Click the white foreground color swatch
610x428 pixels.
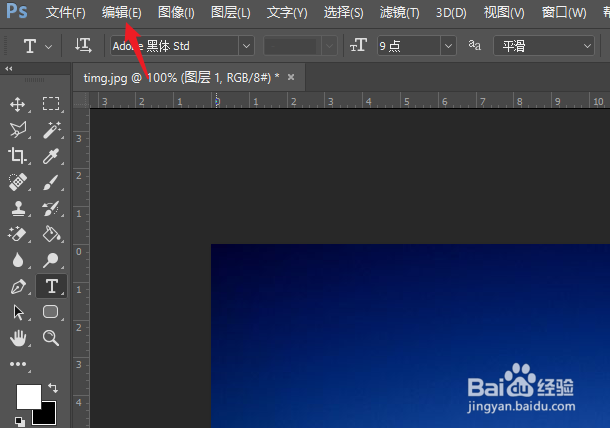point(28,396)
